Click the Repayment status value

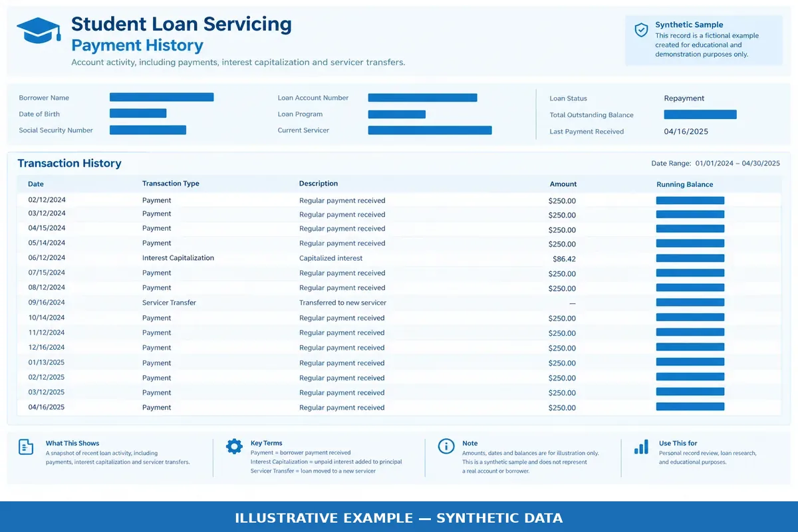684,98
